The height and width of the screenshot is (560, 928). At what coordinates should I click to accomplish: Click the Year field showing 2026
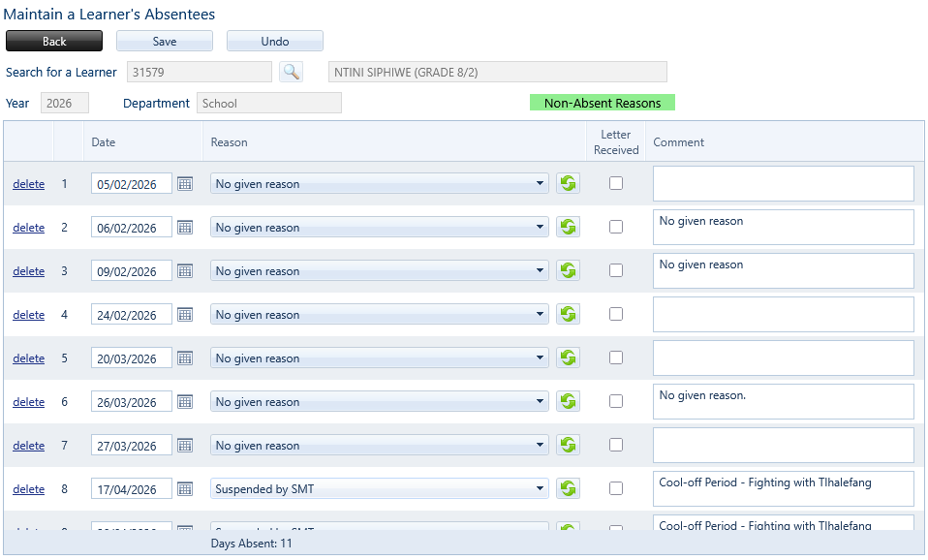pos(65,103)
